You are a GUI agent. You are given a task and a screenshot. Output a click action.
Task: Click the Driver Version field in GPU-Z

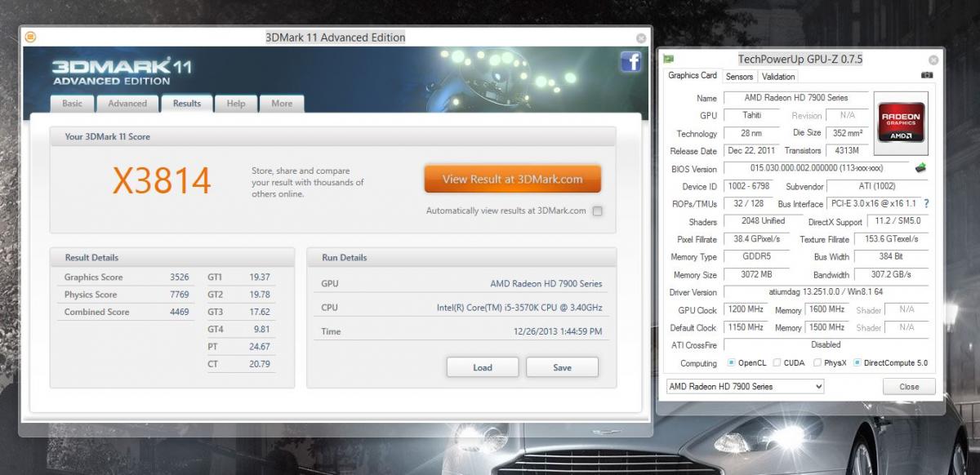click(826, 292)
